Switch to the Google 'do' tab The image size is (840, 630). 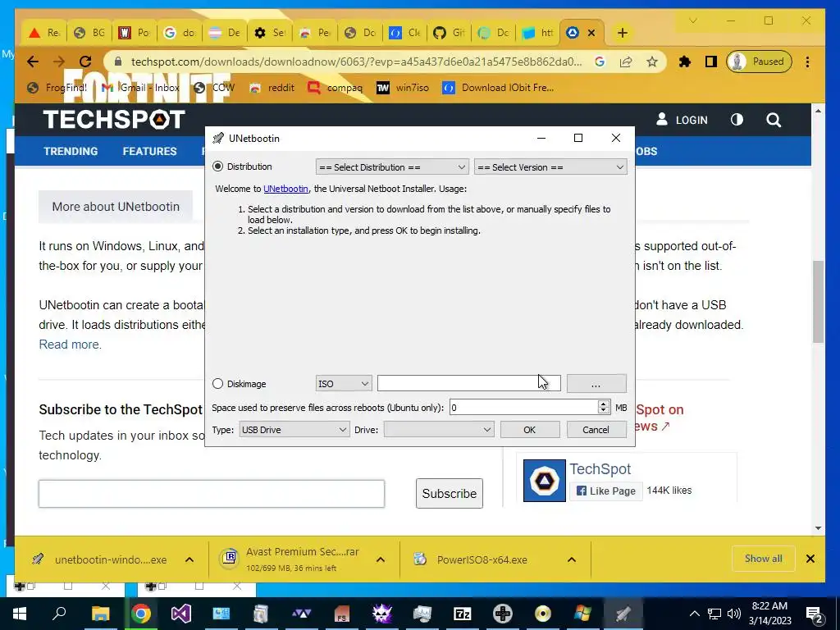(179, 33)
